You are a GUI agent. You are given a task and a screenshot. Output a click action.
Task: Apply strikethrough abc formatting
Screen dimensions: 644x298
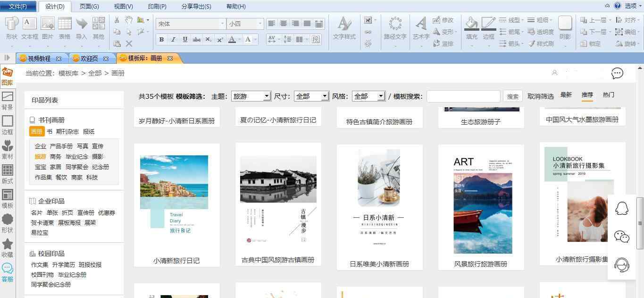(x=197, y=39)
